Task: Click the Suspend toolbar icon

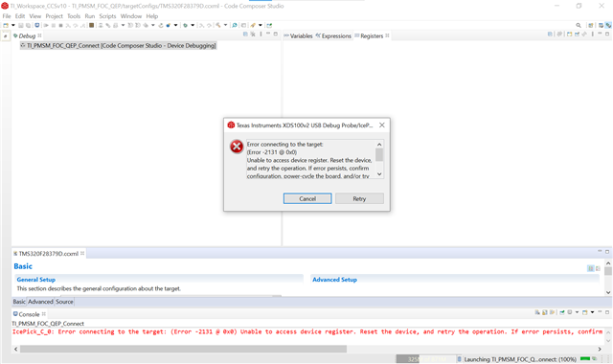Action: point(54,25)
